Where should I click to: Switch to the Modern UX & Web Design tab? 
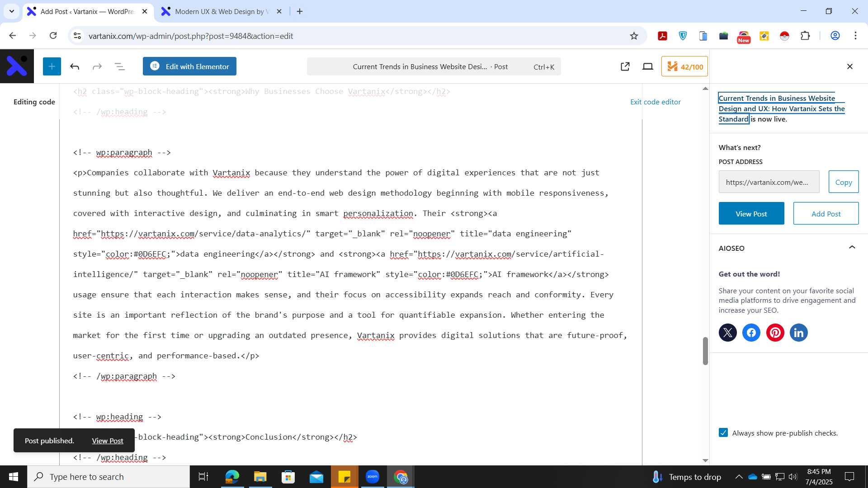coord(222,11)
